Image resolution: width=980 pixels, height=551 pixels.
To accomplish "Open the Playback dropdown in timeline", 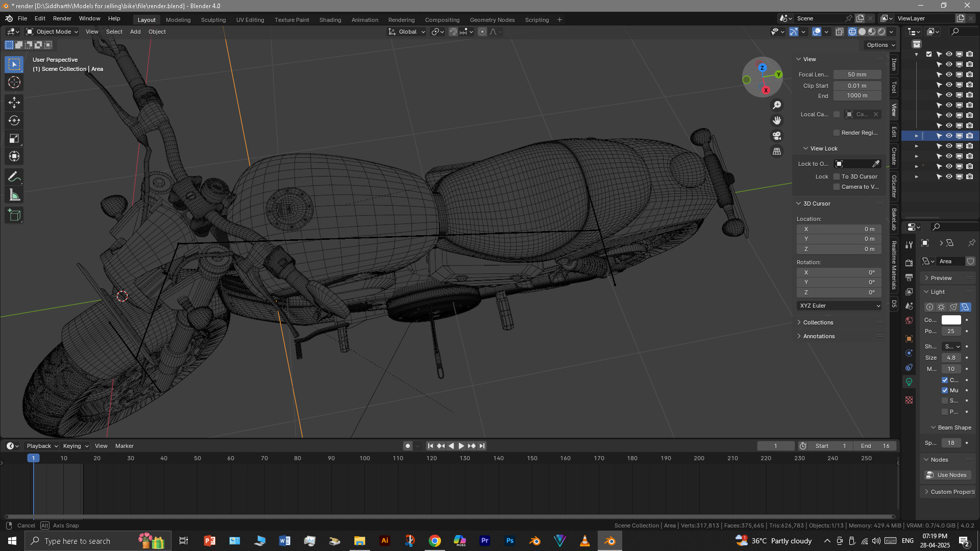I will 42,446.
